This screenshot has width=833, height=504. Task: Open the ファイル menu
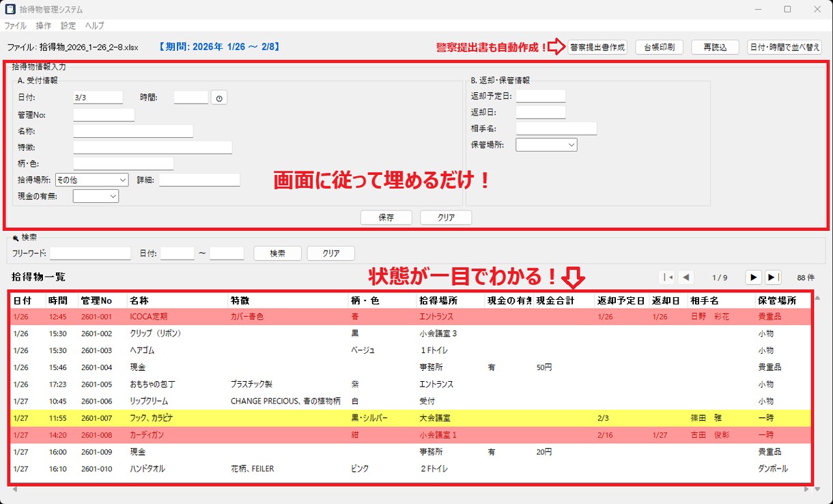click(15, 26)
